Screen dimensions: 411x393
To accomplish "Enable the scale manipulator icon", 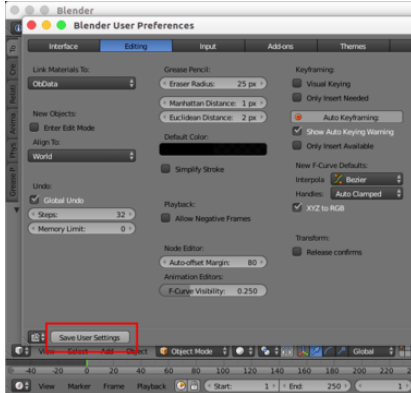I will [x=341, y=351].
